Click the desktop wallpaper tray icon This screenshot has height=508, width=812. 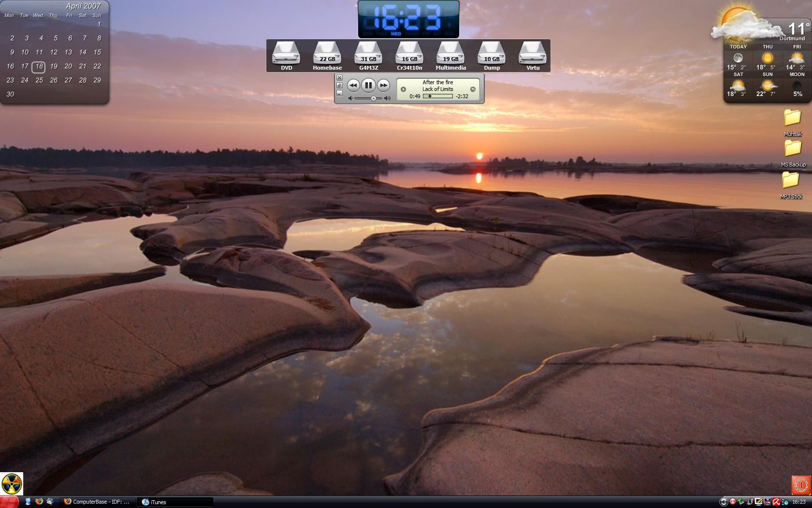[x=768, y=502]
